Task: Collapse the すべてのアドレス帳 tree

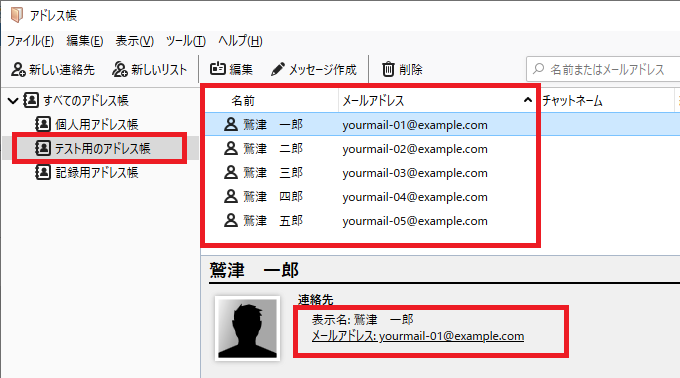Action: pos(13,101)
